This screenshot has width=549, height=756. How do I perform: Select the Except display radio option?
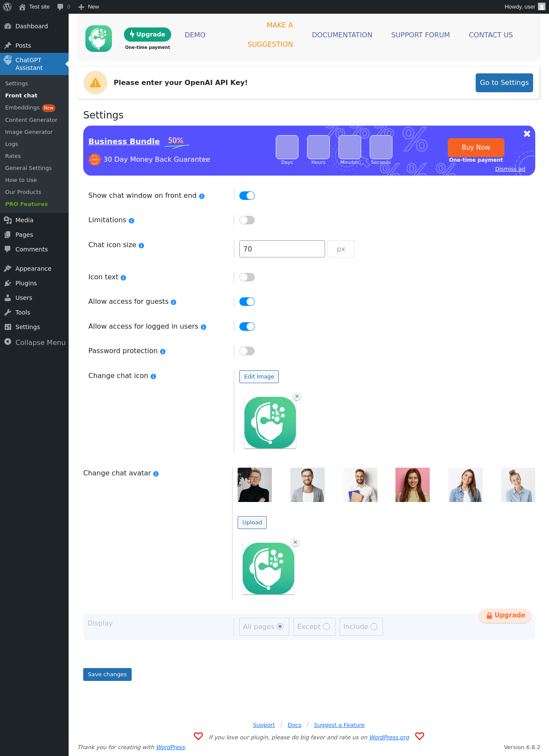tap(326, 626)
